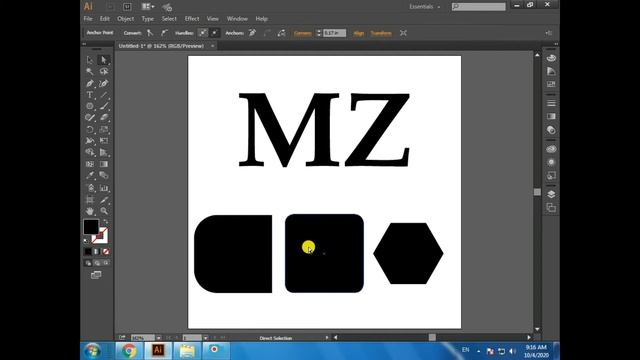Select the Eyedropper tool

pyautogui.click(x=90, y=176)
